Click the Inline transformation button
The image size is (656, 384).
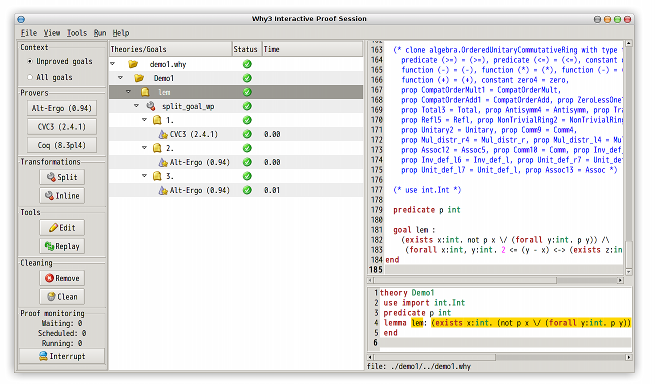point(62,196)
